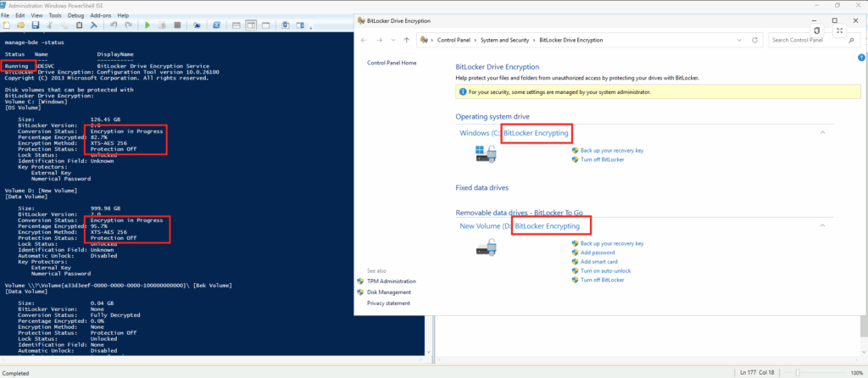Collapse the Windows (C:) drive section
The image size is (868, 378).
pos(821,133)
